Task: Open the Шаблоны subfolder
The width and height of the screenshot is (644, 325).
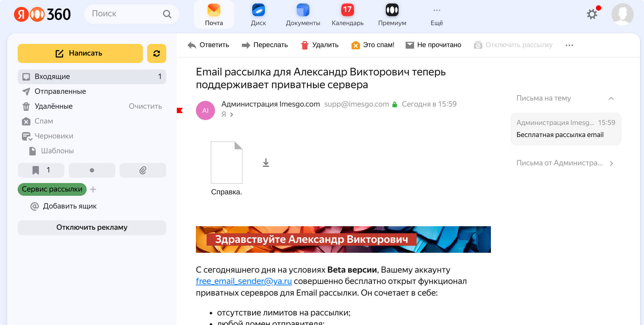Action: (x=92, y=151)
